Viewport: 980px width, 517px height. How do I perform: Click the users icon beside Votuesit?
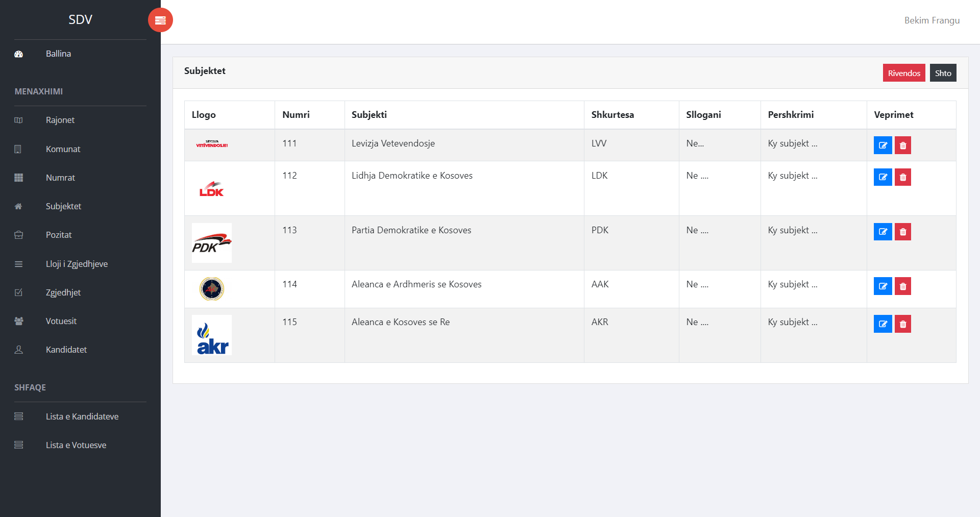point(18,321)
